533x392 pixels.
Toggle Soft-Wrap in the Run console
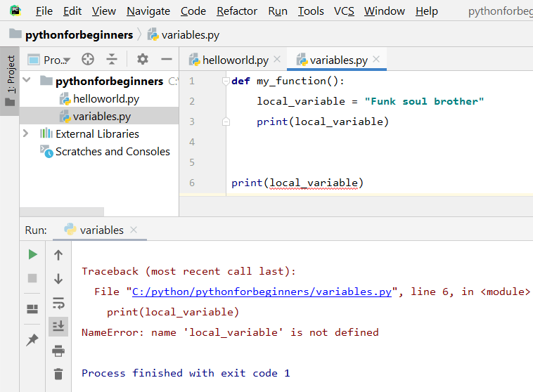pos(58,303)
